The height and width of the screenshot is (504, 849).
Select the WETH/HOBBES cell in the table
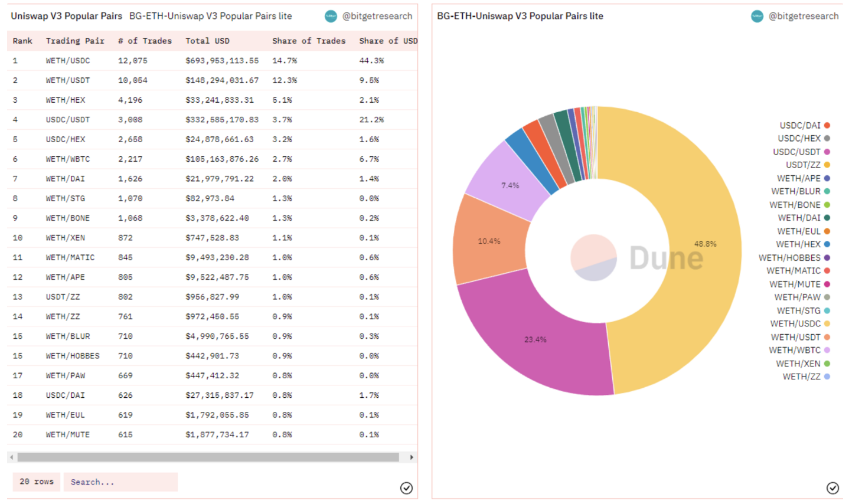click(73, 356)
